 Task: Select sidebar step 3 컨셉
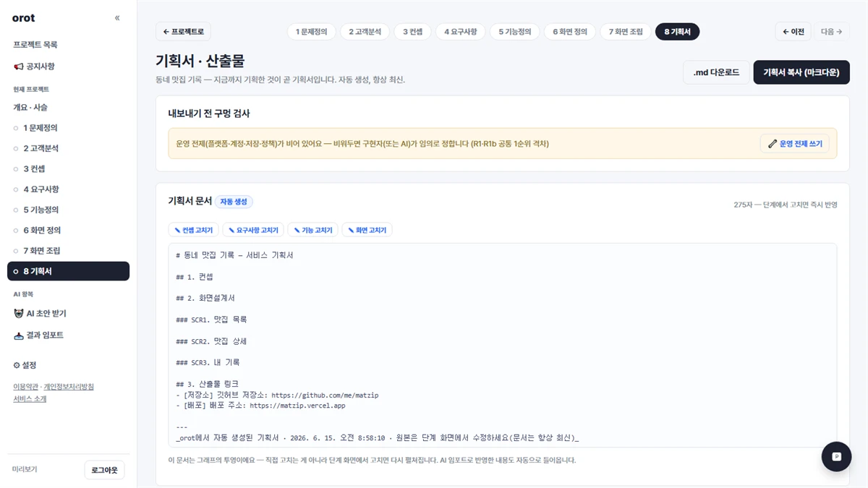click(68, 168)
